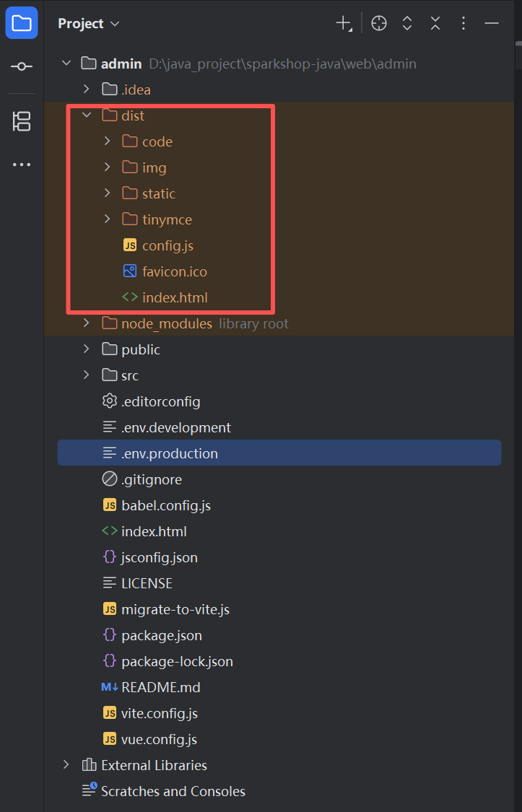This screenshot has height=812, width=522.
Task: Open the Project view dropdown
Action: (89, 23)
